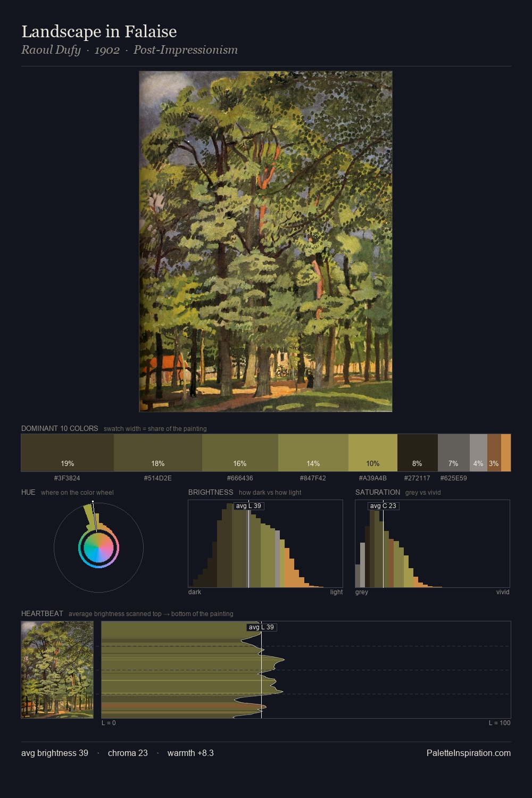
Task: Click hex code #625E59
Action: click(453, 478)
